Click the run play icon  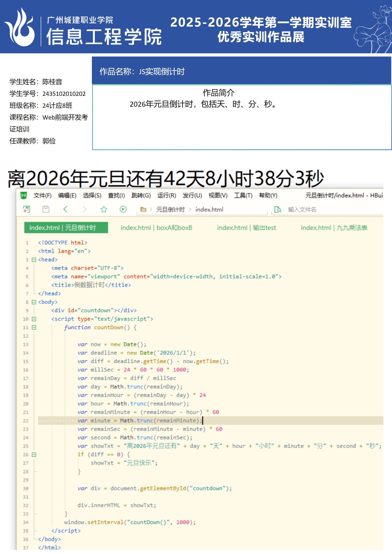click(123, 209)
